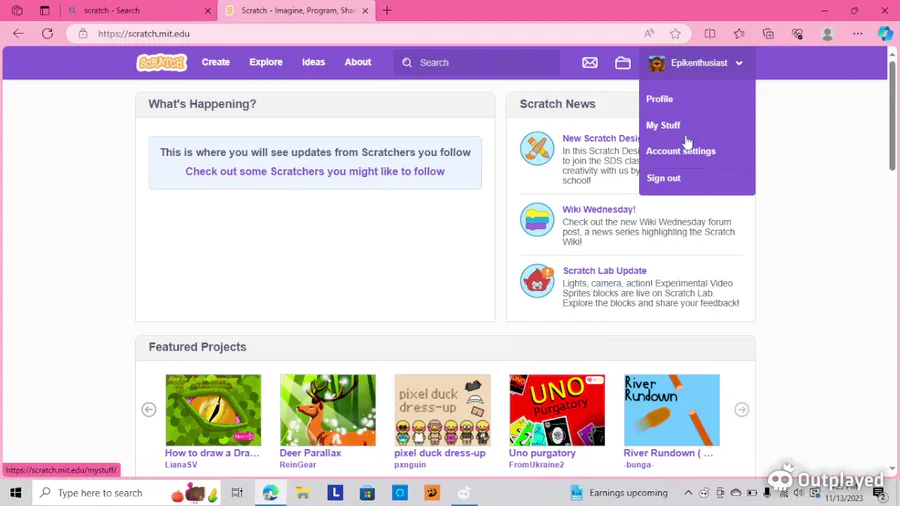Follow 'Check out some Scratchers' link
This screenshot has width=900, height=506.
(x=315, y=171)
